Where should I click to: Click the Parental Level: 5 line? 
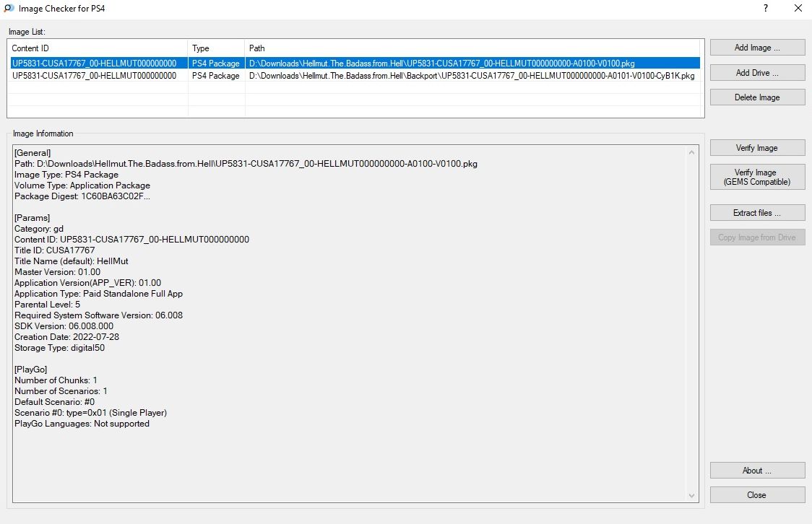point(47,304)
